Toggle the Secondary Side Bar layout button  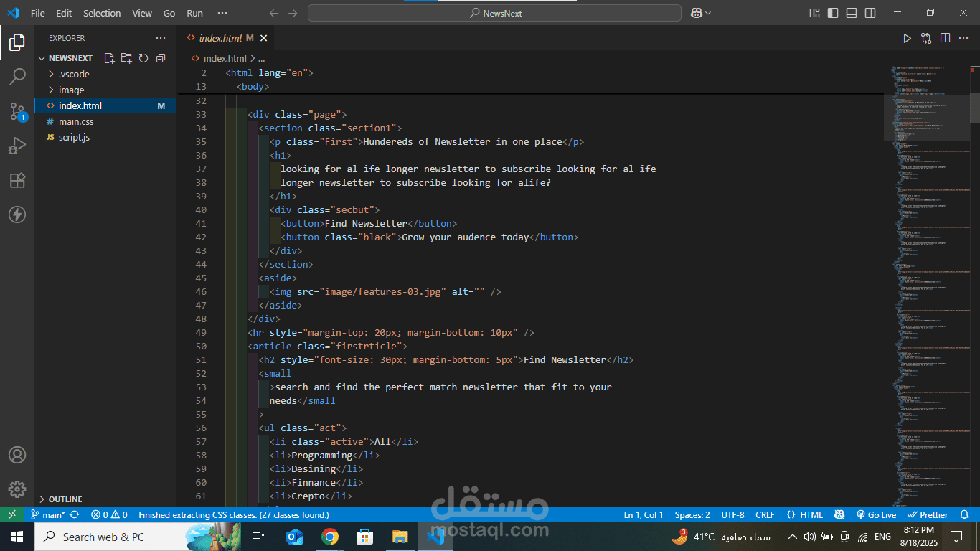click(x=870, y=13)
